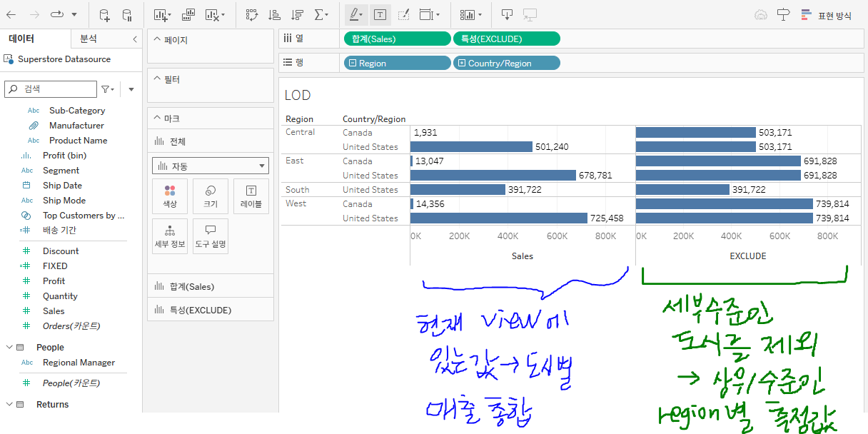Open the fit size dropdown arrow
This screenshot has height=434, width=868.
[438, 14]
